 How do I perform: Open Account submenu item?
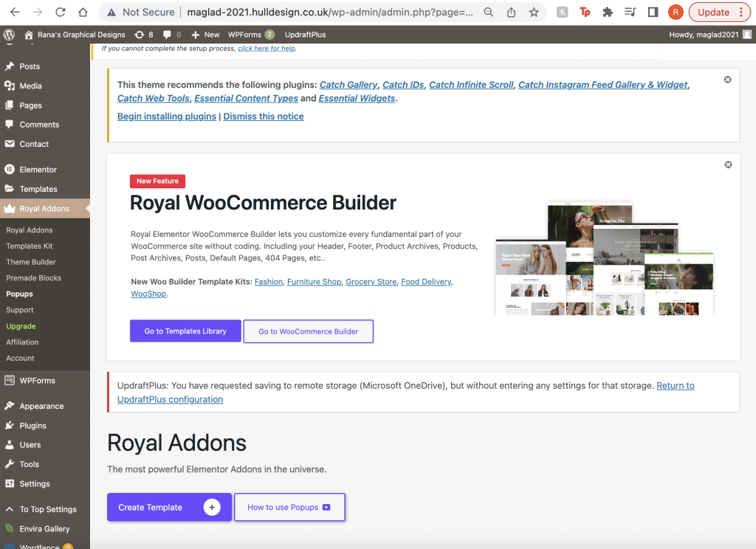(x=20, y=358)
